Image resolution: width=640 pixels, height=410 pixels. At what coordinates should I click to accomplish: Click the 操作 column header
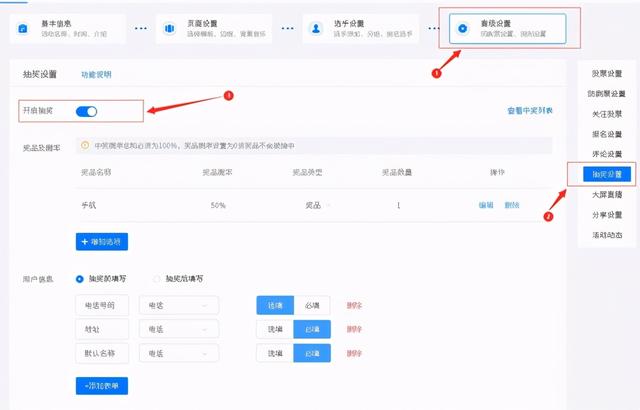[x=497, y=173]
